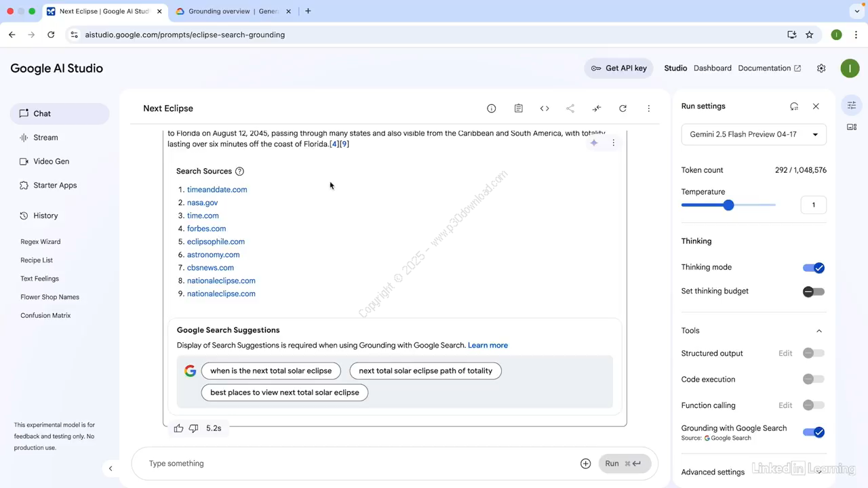Open the nasa.gov search source link
The image size is (868, 488).
pos(202,203)
